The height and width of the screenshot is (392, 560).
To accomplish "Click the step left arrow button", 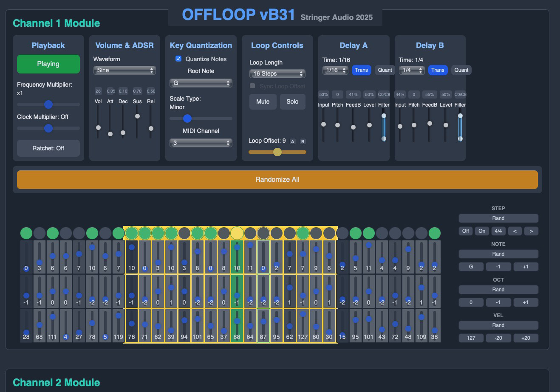I will tap(515, 231).
